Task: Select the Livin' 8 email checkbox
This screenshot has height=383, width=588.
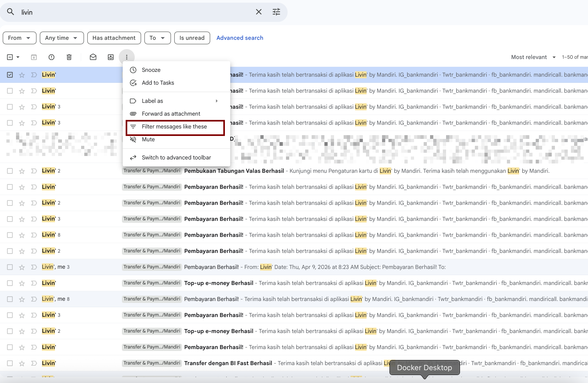Action: pos(10,235)
